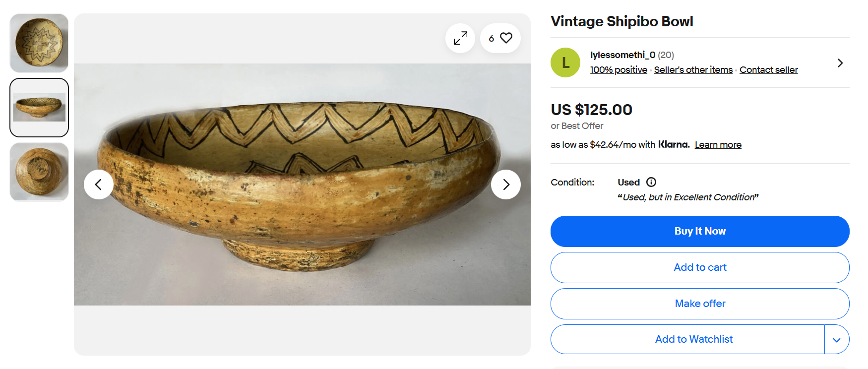868x369 pixels.
Task: Expand the image to full screen
Action: (460, 38)
